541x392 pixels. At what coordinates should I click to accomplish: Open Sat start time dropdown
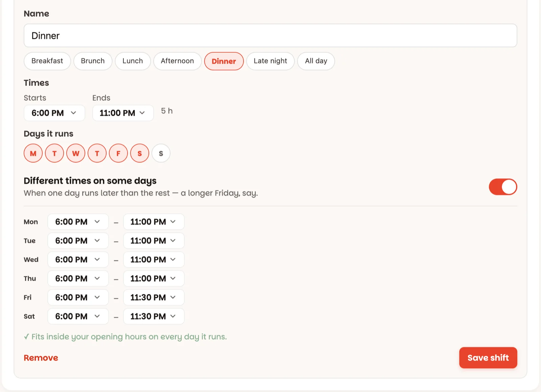point(78,317)
